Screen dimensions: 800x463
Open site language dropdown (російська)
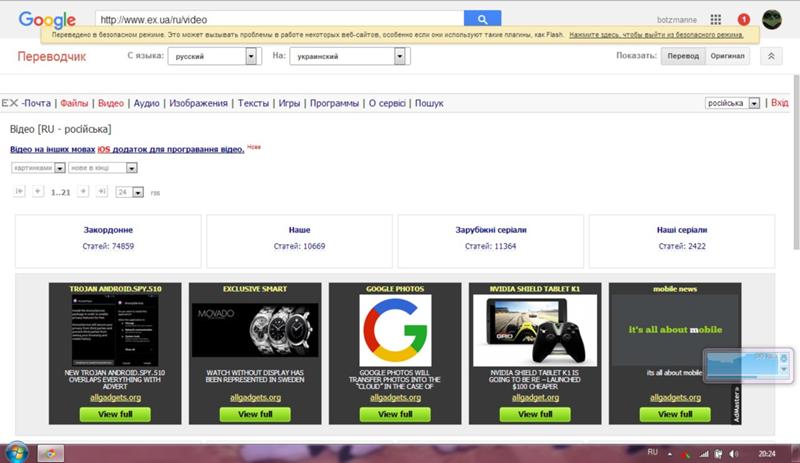click(x=733, y=103)
